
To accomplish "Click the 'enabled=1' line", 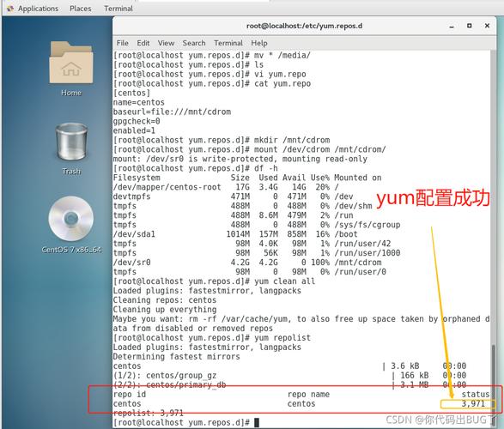I will (x=134, y=130).
